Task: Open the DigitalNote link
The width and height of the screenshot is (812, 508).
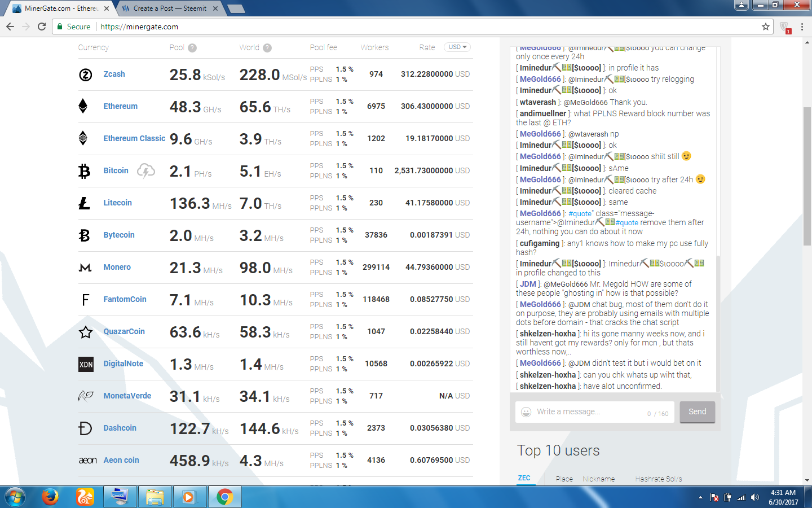Action: click(x=123, y=364)
